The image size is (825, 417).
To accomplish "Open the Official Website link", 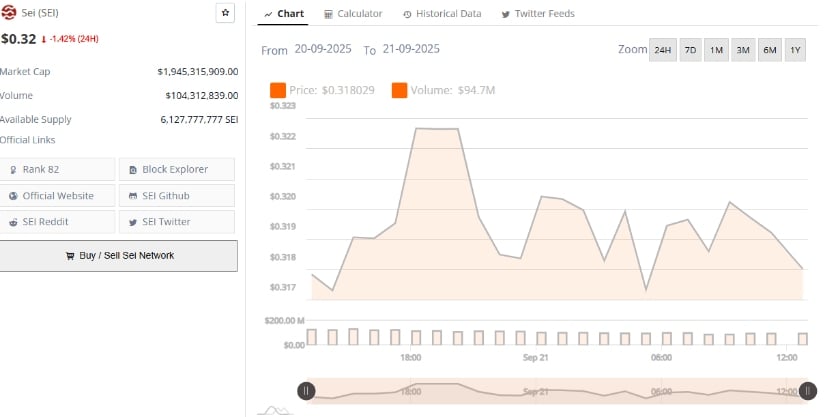I will coord(57,196).
